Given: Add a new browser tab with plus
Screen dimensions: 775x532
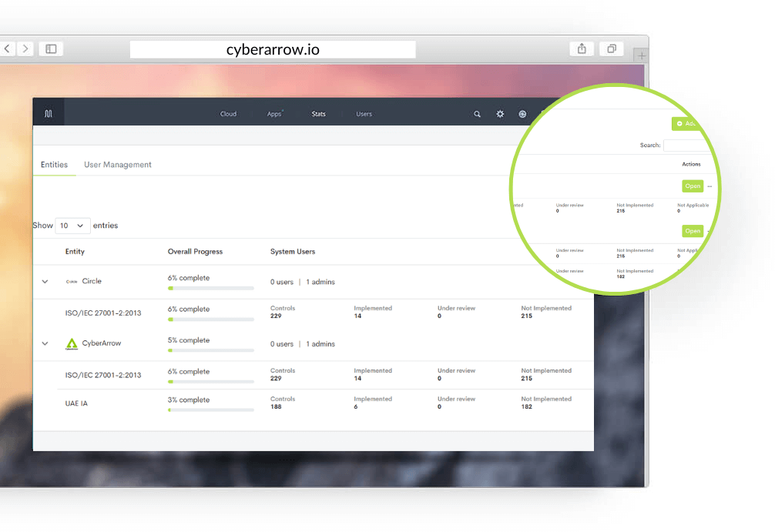Looking at the screenshot, I should pos(641,56).
